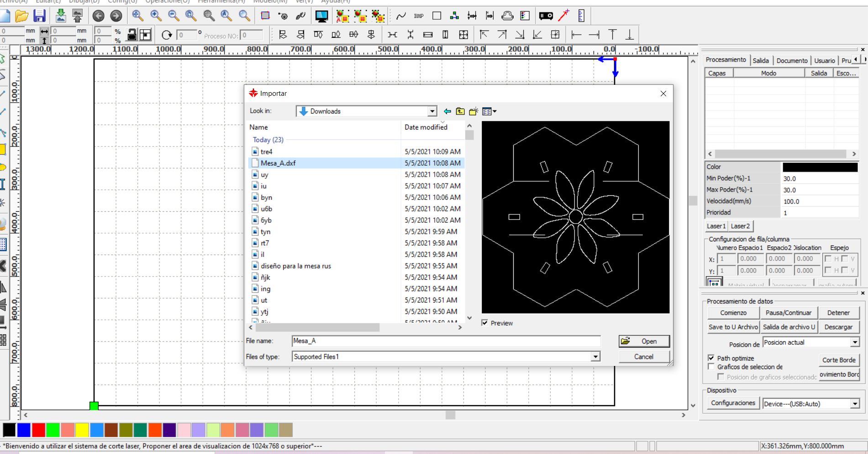The width and height of the screenshot is (868, 454).
Task: Pick the blue swatch in color palette
Action: [24, 430]
